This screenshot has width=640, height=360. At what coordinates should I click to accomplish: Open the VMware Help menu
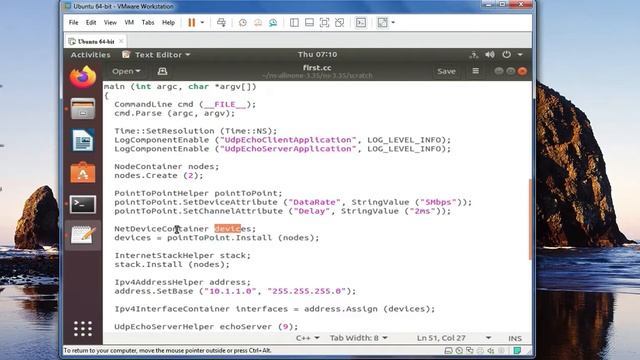click(x=168, y=22)
